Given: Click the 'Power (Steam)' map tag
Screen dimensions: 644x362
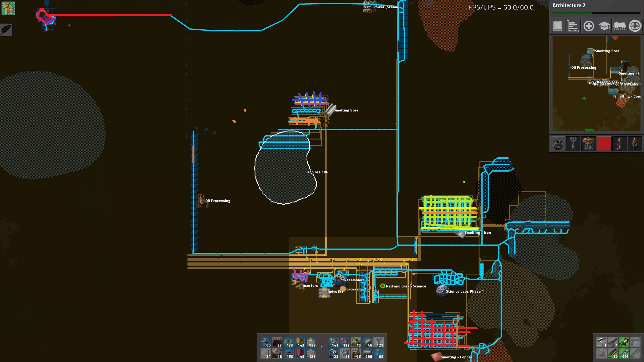Looking at the screenshot, I should (386, 7).
